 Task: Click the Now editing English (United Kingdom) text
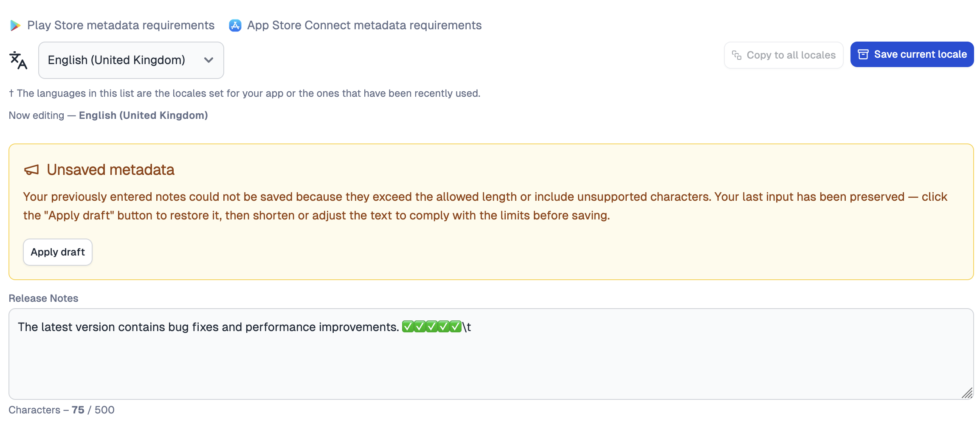(x=108, y=115)
